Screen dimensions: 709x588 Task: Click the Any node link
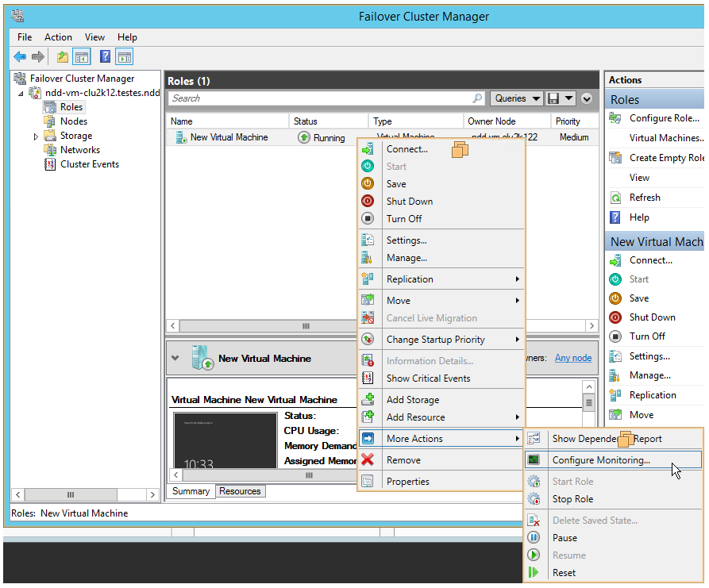572,358
